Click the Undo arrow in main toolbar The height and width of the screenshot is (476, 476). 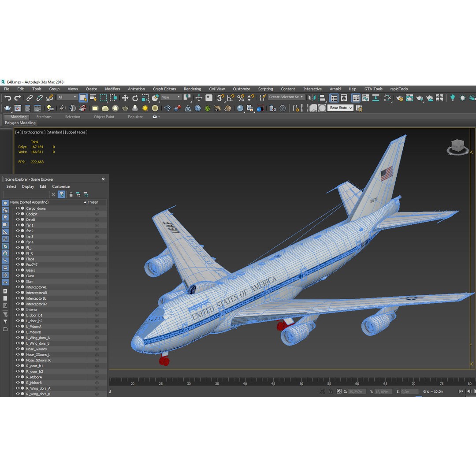(7, 98)
